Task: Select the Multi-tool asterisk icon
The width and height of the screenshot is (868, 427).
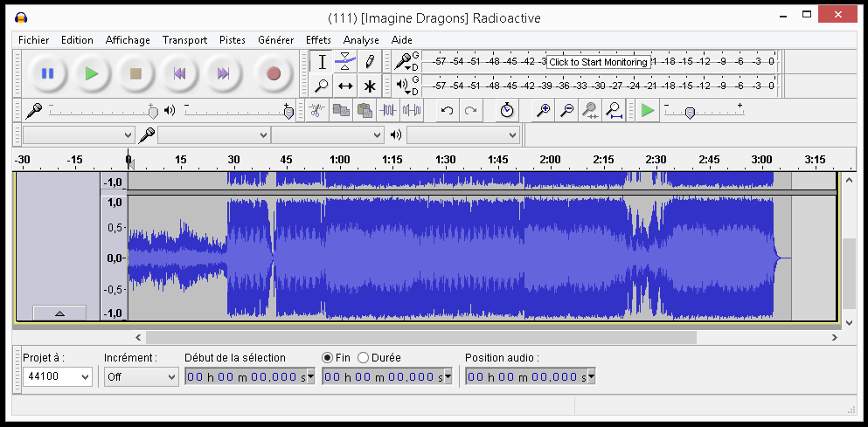Action: tap(369, 86)
